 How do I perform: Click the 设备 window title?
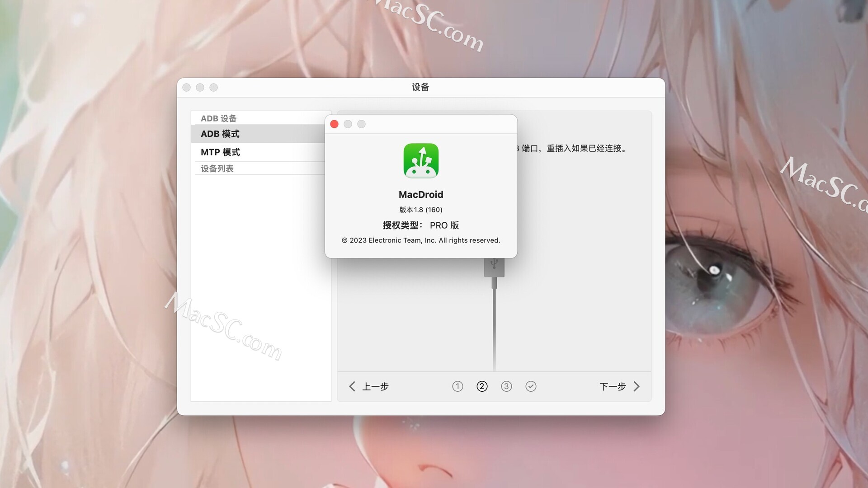point(420,87)
